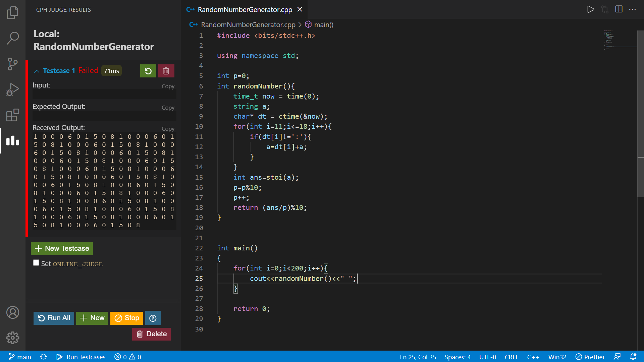Click main() in breadcrumb navigation

point(323,25)
